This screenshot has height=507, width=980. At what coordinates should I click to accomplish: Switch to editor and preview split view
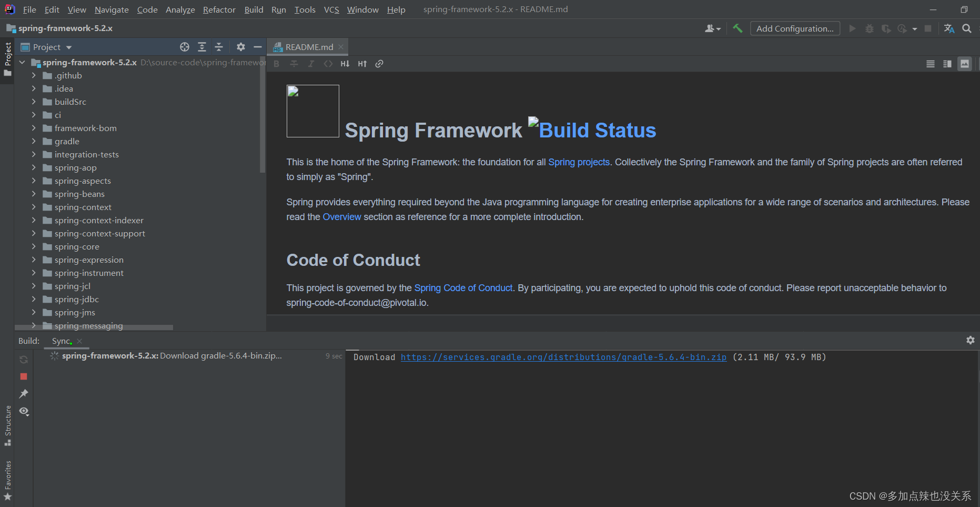tap(947, 64)
